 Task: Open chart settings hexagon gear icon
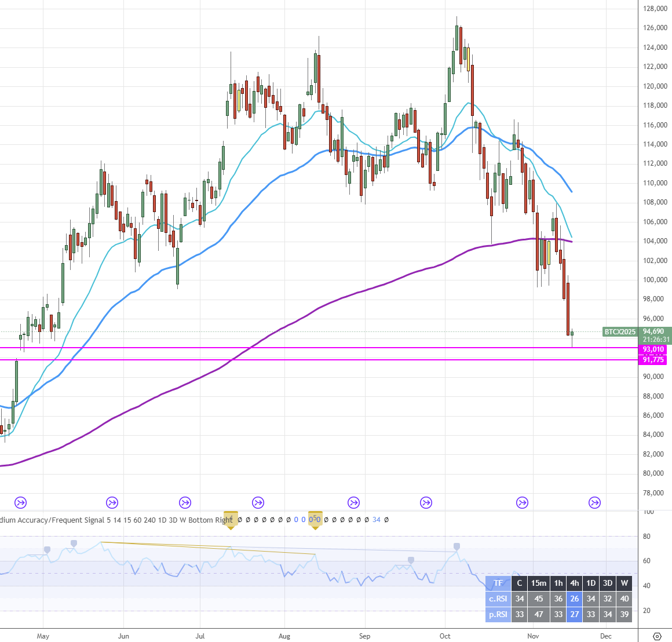656,636
